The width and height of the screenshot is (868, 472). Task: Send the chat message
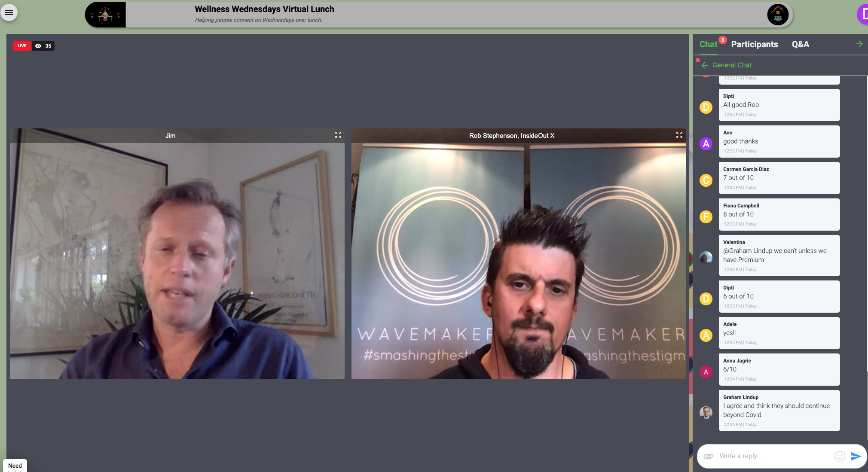(x=856, y=456)
